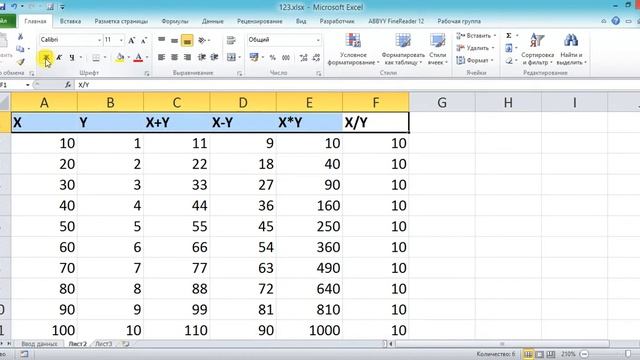Switch to Рецензирование tab
The width and height of the screenshot is (640, 360).
pos(260,21)
